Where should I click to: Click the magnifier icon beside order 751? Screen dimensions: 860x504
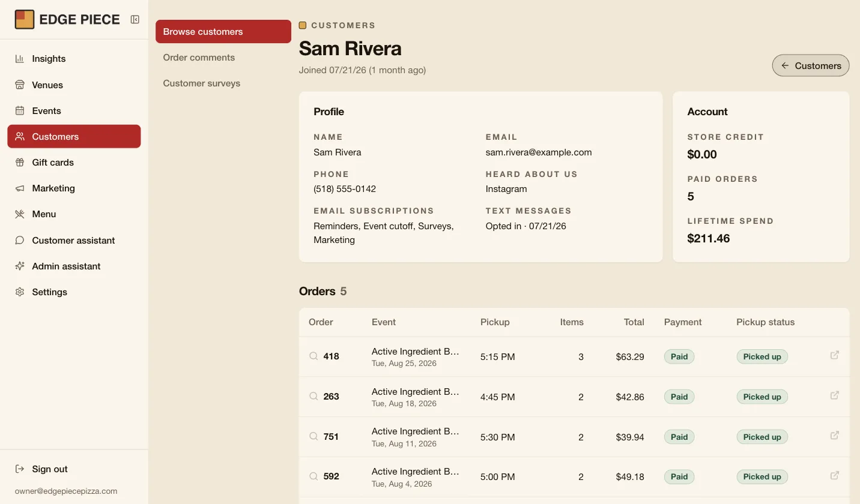click(313, 436)
